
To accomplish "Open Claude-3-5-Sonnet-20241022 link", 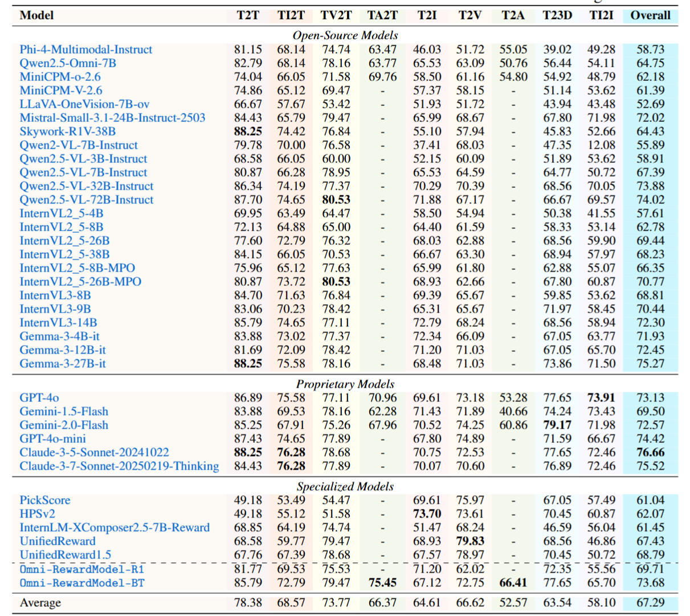I will [x=94, y=453].
